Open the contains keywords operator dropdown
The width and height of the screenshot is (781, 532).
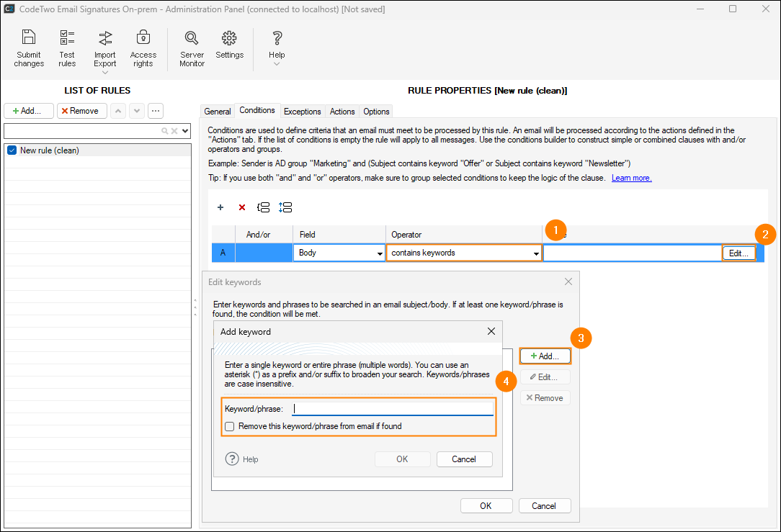(536, 253)
